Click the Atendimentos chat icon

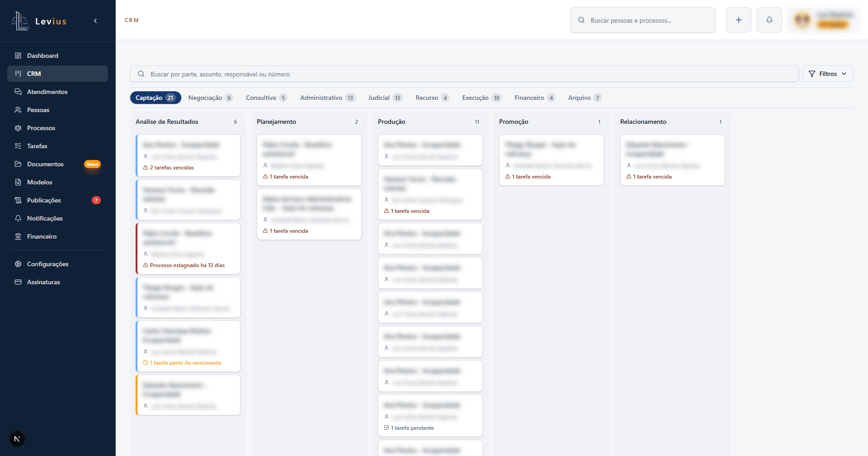[18, 92]
